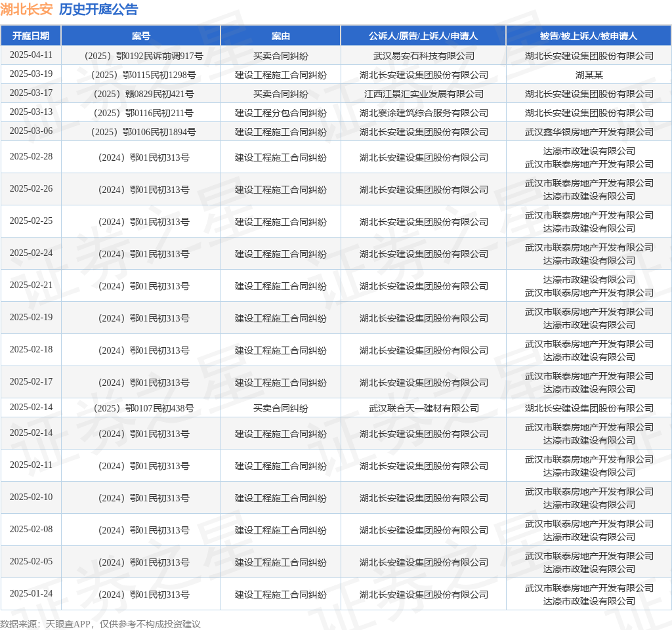Click case number (2025)鄂0192民诉前调917号
The height and width of the screenshot is (630, 672).
pos(144,56)
